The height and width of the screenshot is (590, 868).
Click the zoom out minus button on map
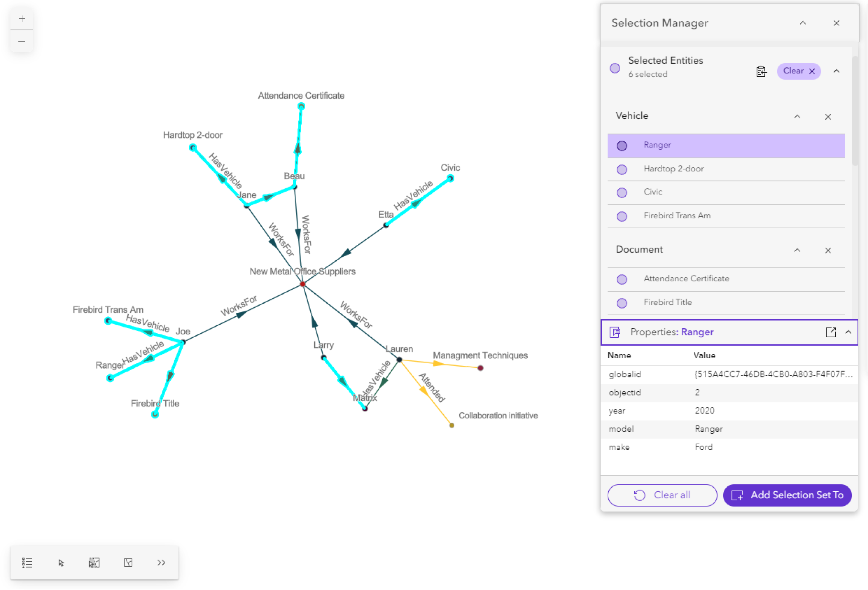click(x=21, y=41)
